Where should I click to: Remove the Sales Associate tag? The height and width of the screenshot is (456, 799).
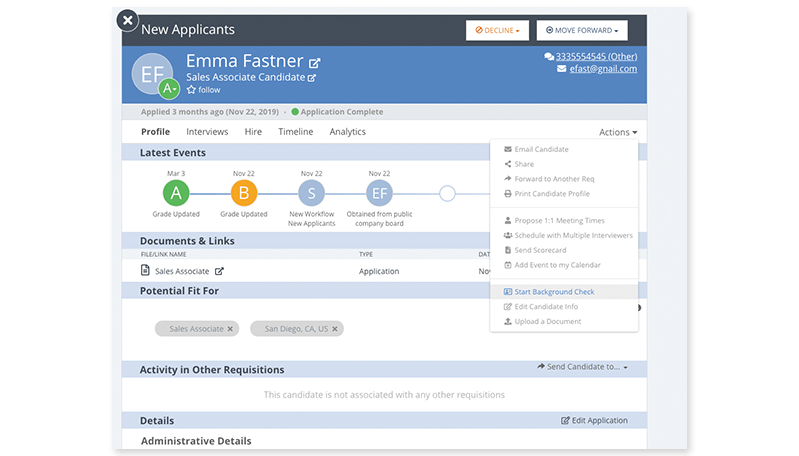pyautogui.click(x=230, y=329)
